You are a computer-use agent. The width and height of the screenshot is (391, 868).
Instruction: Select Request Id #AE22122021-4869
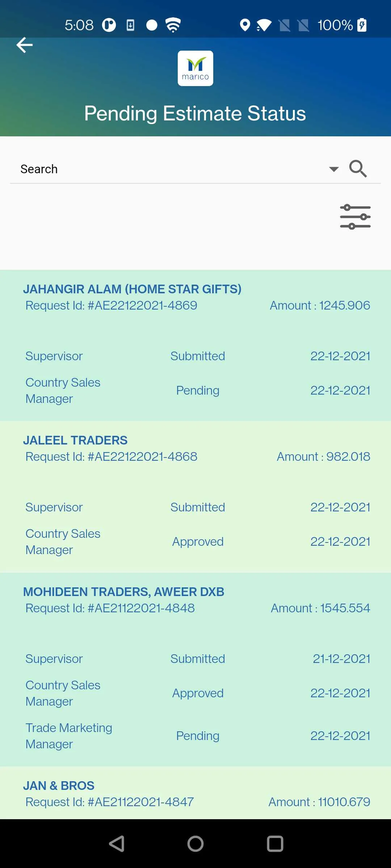[111, 305]
